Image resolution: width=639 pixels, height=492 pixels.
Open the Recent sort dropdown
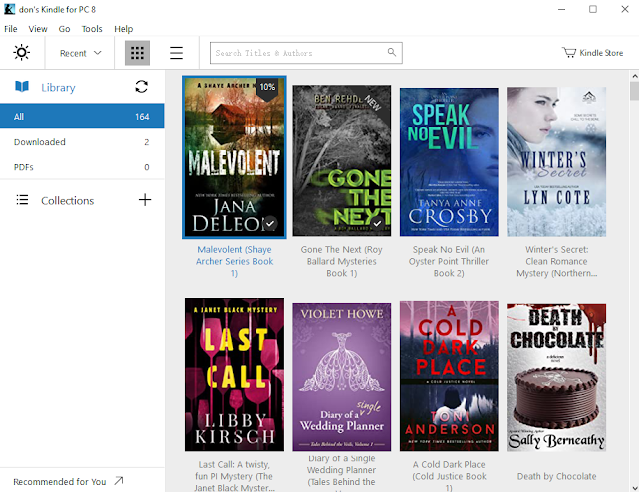(80, 53)
